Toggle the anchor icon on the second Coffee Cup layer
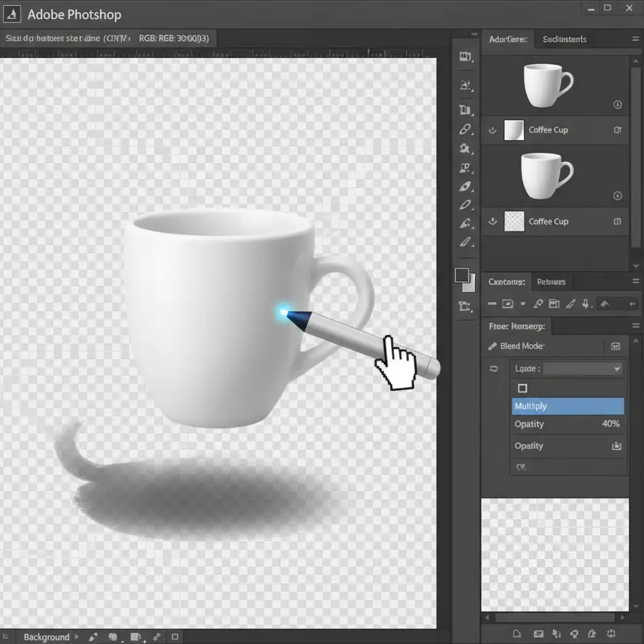 492,221
